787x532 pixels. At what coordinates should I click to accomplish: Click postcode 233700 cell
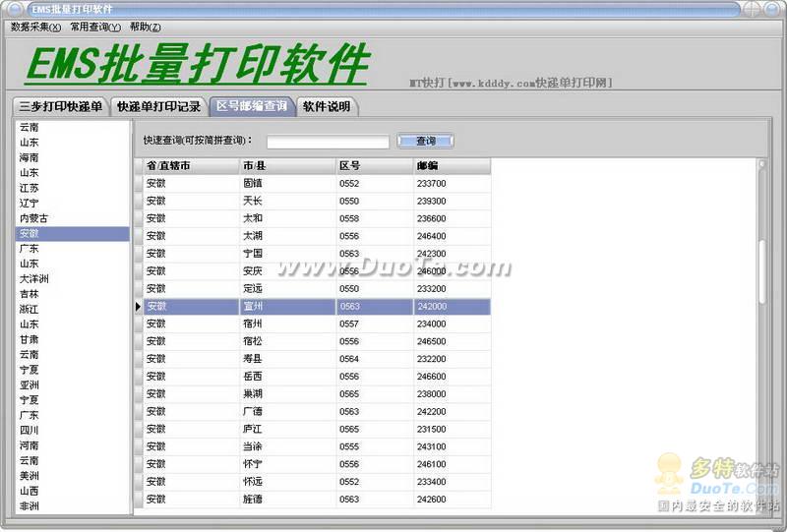(452, 183)
